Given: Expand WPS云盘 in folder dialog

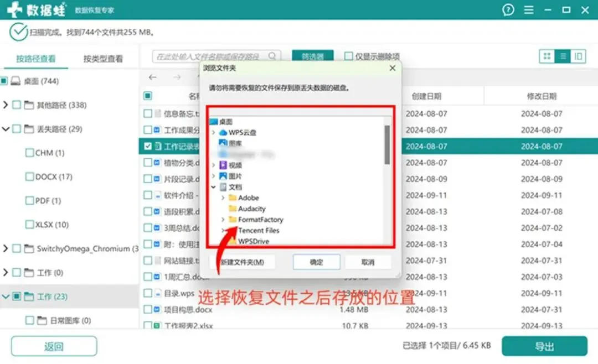Looking at the screenshot, I should point(214,132).
